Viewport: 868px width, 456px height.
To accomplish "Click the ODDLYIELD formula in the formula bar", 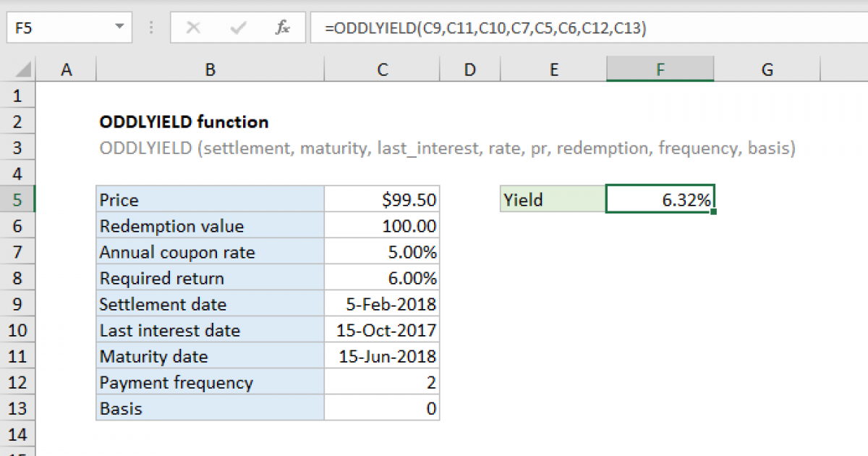I will [x=485, y=28].
